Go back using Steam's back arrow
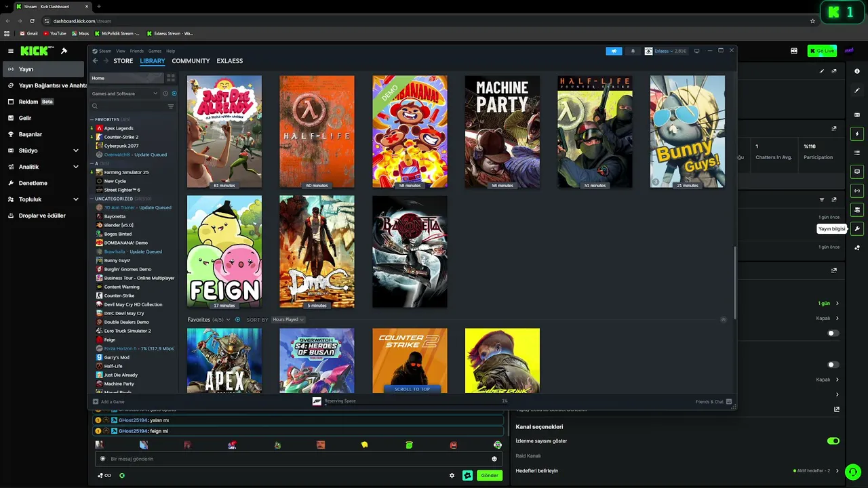This screenshot has width=868, height=488. click(x=96, y=61)
